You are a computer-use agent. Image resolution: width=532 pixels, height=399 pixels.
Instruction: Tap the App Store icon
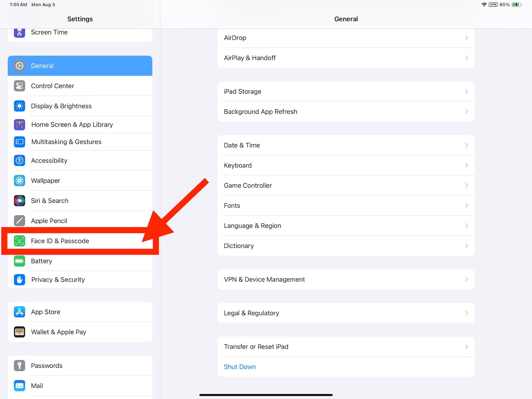[x=20, y=312]
